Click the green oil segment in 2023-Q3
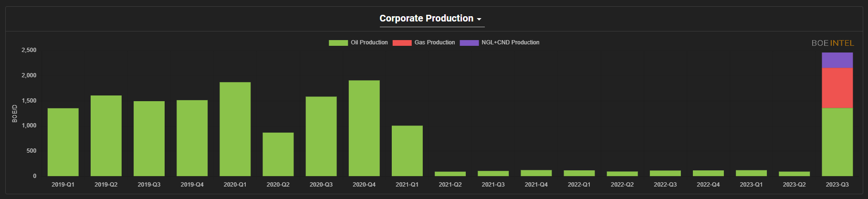The height and width of the screenshot is (199, 868). (x=837, y=142)
